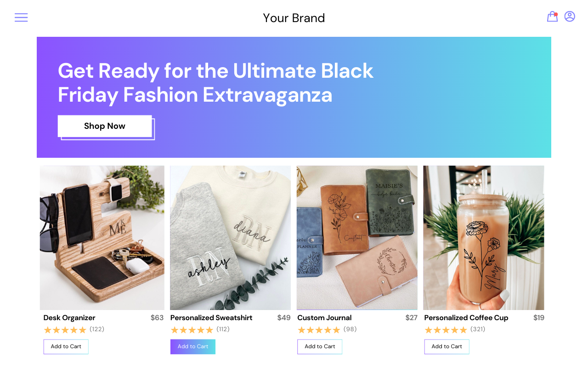588x368 pixels.
Task: Click the Shop Now button
Action: [105, 126]
